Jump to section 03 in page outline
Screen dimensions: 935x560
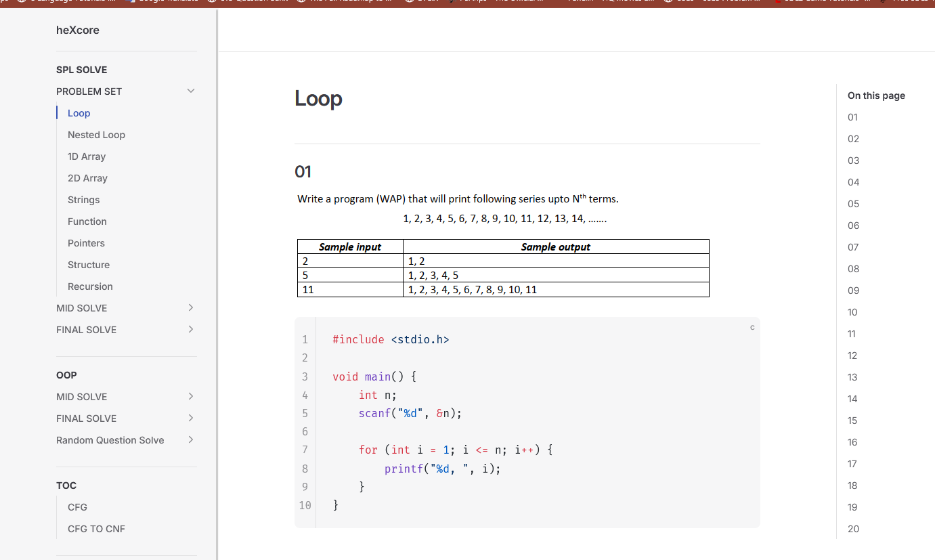tap(853, 160)
